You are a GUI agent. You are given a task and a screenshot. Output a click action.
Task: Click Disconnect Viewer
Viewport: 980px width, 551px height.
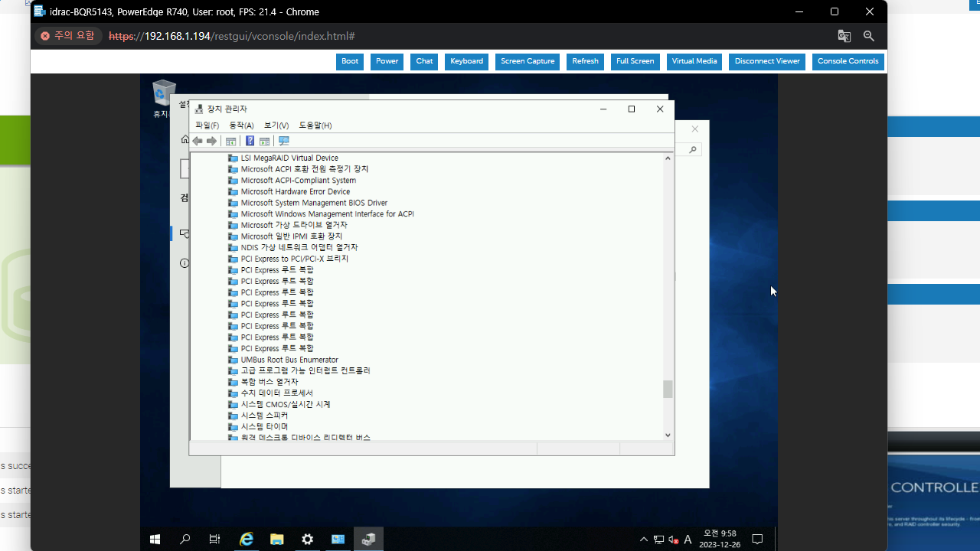767,61
